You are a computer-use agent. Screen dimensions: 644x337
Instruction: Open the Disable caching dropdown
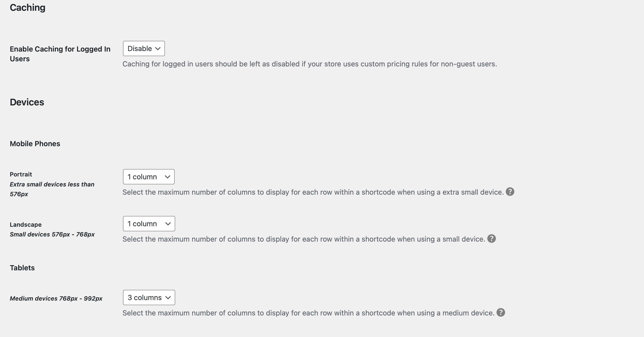(144, 48)
